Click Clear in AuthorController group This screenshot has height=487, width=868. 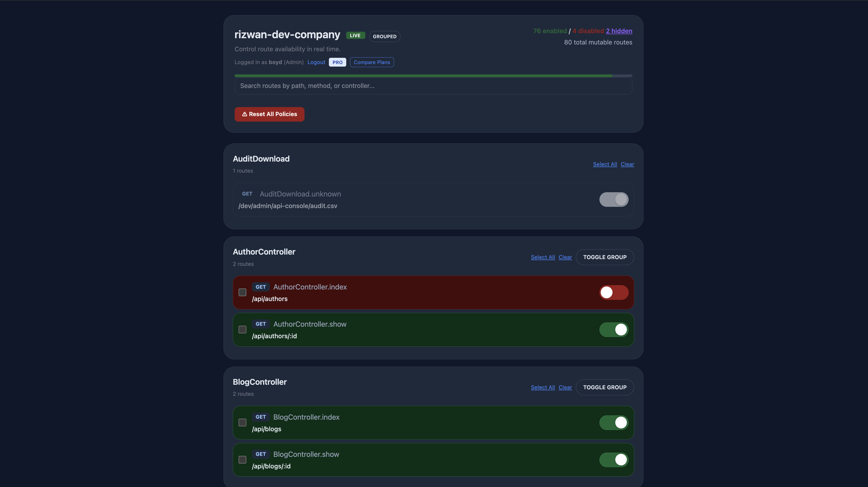click(565, 257)
